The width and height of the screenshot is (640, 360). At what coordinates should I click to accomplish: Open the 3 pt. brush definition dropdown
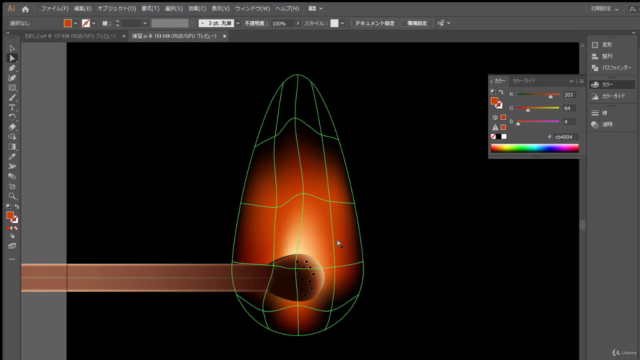[238, 23]
